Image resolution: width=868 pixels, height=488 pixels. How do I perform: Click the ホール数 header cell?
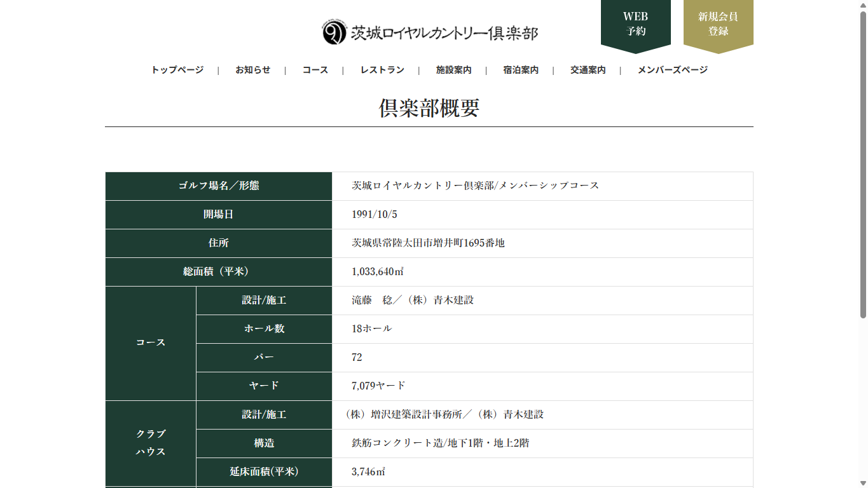(x=264, y=329)
